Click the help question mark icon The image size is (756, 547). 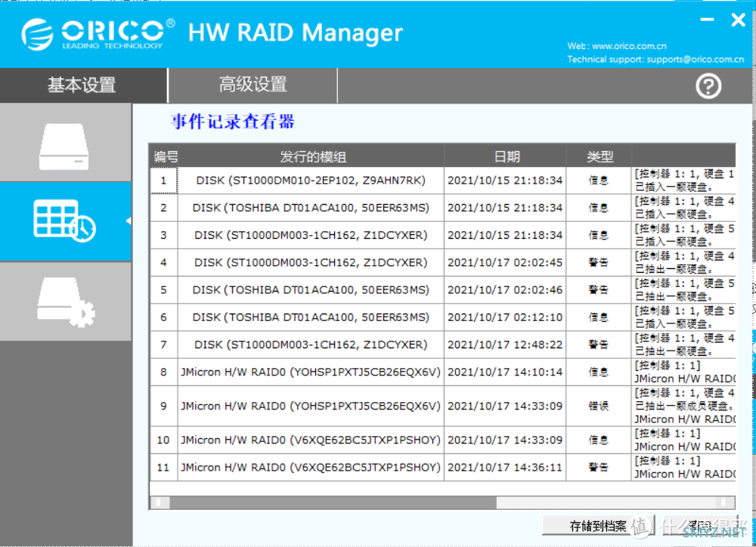point(708,86)
